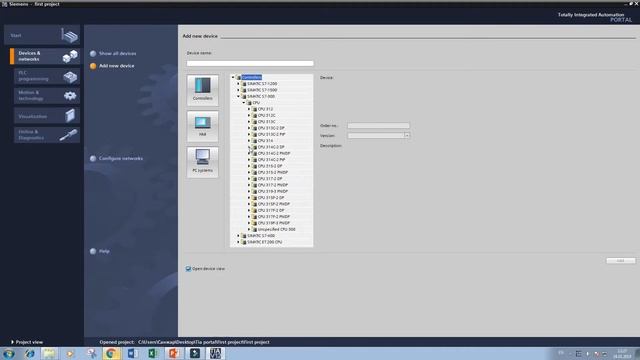Click Show all devices
Image resolution: width=640 pixels, height=360 pixels.
tap(118, 53)
